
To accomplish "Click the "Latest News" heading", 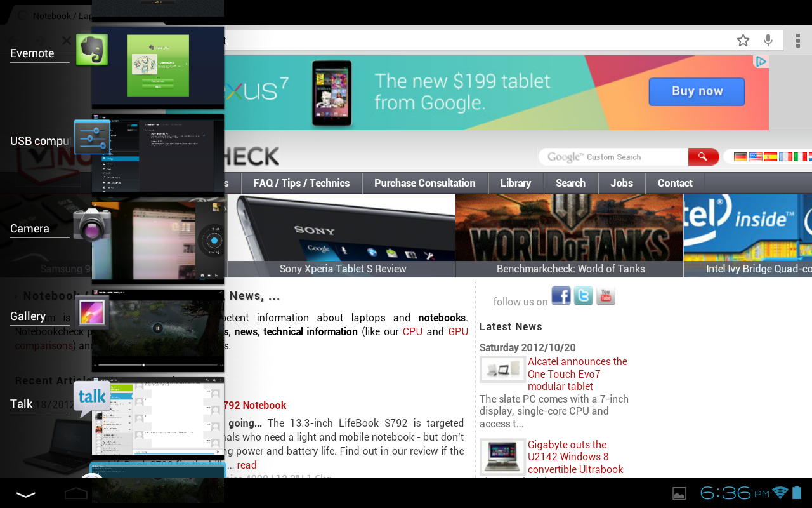I will point(511,326).
